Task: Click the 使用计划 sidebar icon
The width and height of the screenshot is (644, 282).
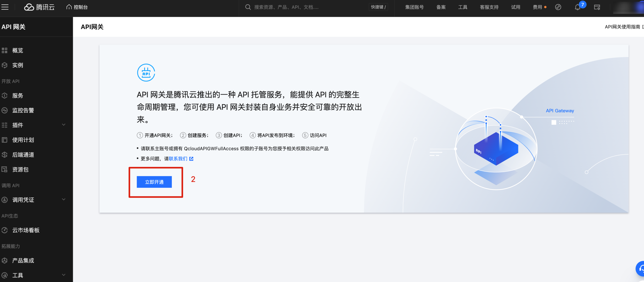Action: point(5,140)
